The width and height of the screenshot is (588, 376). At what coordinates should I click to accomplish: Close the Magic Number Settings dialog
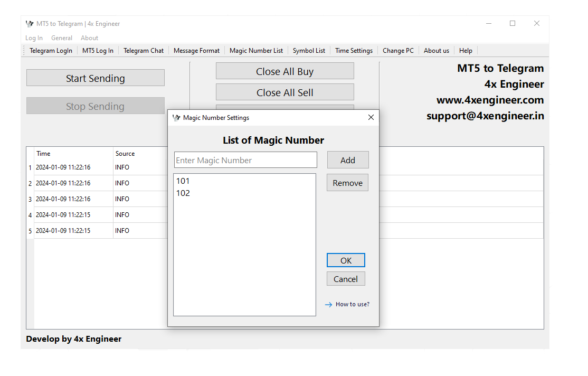(x=371, y=117)
